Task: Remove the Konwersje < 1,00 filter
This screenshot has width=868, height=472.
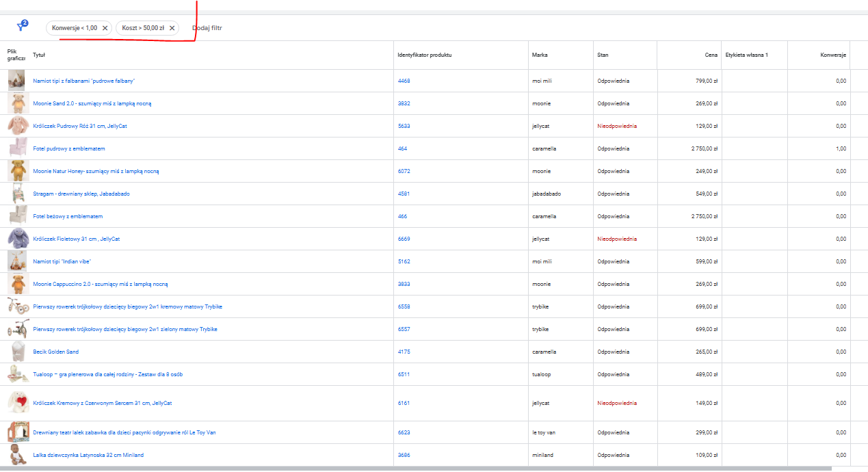Action: click(x=105, y=28)
